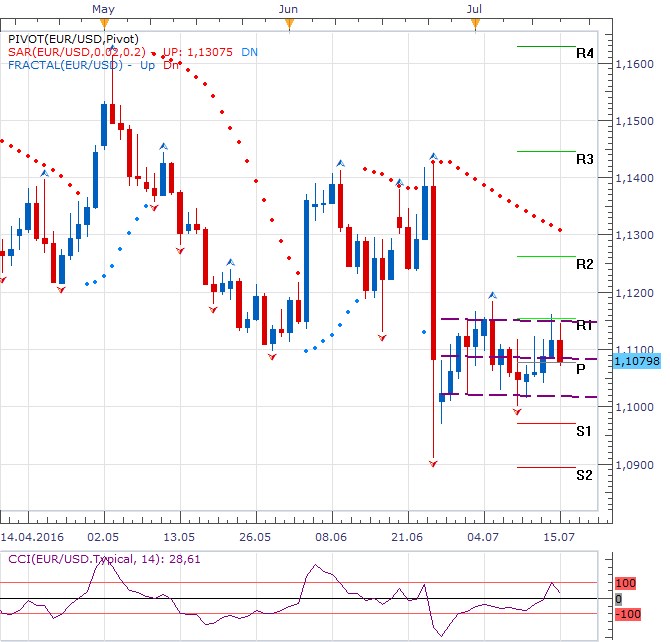The width and height of the screenshot is (670, 642).
Task: Click the CCI -100 level tag
Action: (x=628, y=614)
